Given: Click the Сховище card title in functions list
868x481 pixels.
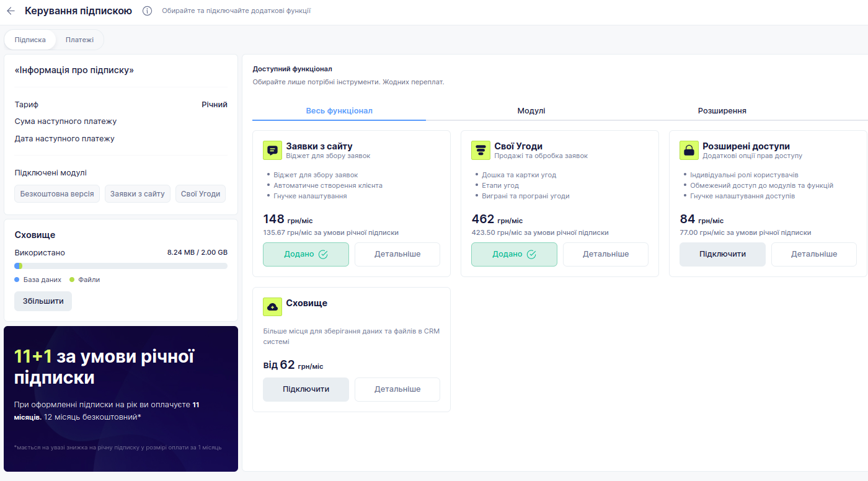Looking at the screenshot, I should [306, 303].
